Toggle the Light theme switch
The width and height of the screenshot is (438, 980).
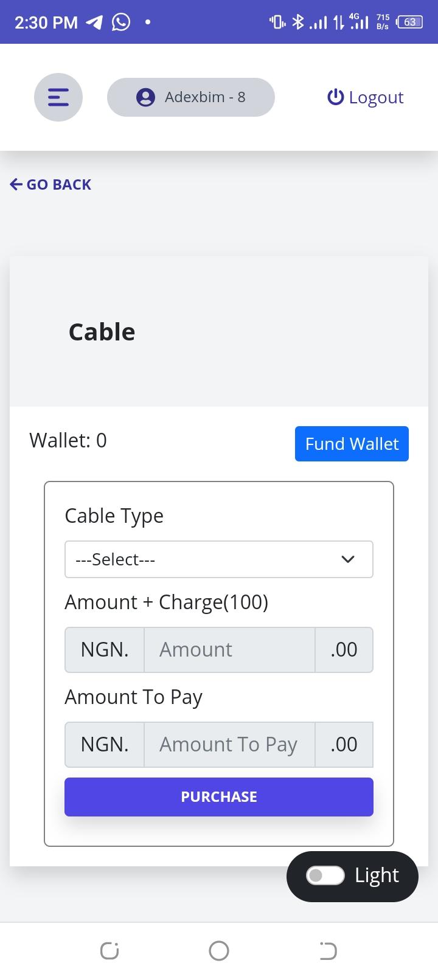(x=325, y=875)
